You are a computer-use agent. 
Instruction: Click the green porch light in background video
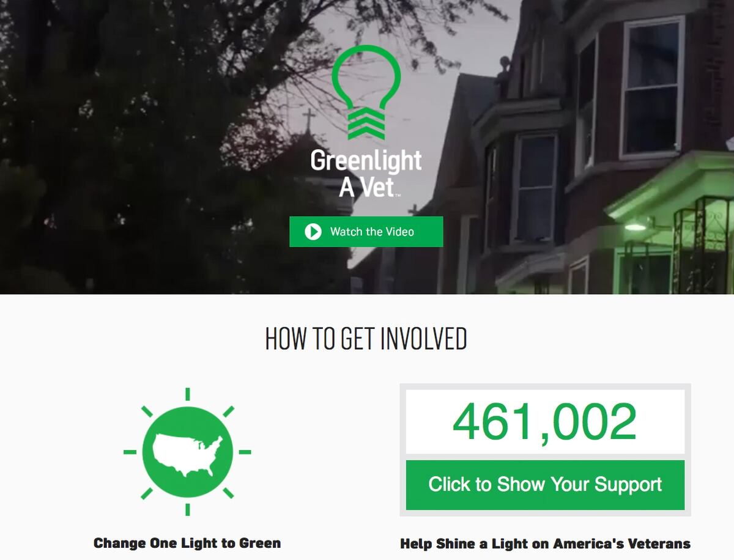coord(636,225)
